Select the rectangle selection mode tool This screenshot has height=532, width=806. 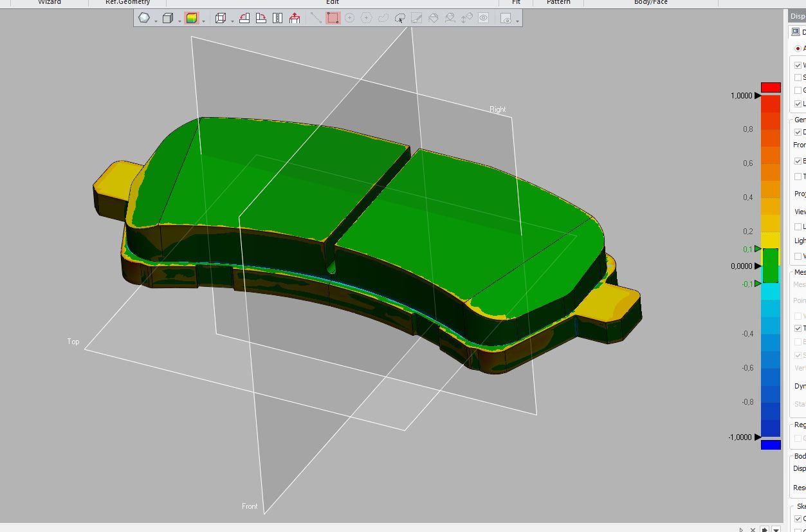point(333,19)
